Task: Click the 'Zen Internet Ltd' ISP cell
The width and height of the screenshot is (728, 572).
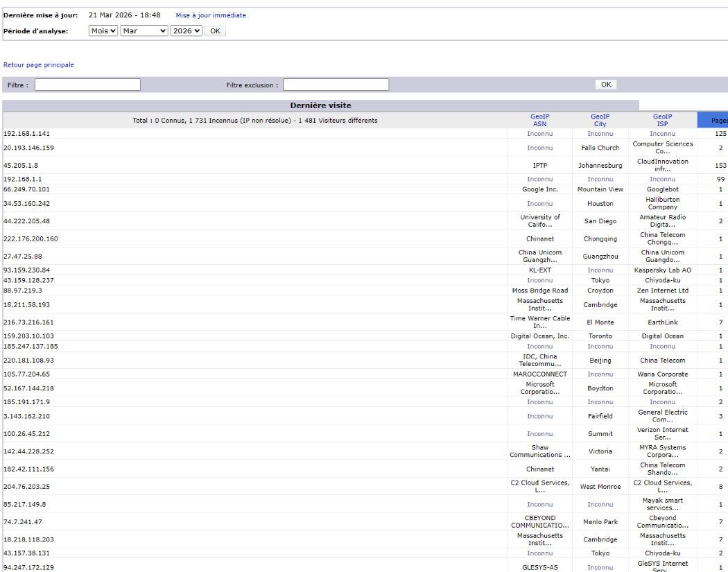Action: pyautogui.click(x=662, y=291)
